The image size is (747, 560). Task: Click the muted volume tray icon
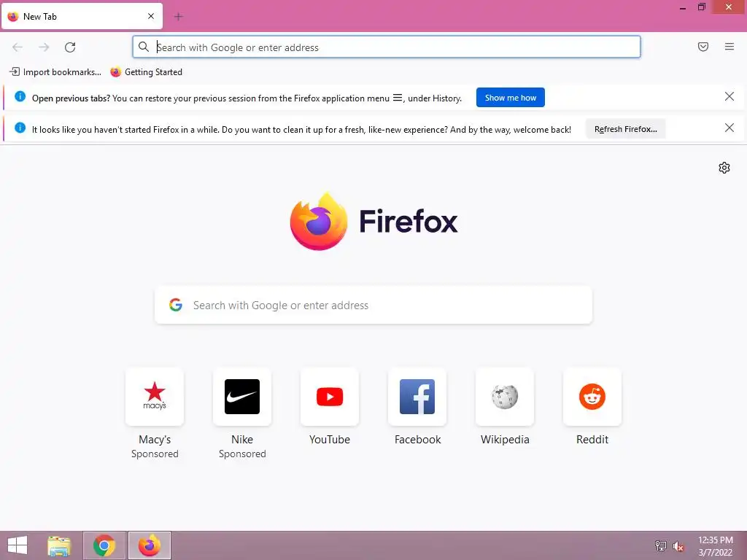click(x=678, y=546)
